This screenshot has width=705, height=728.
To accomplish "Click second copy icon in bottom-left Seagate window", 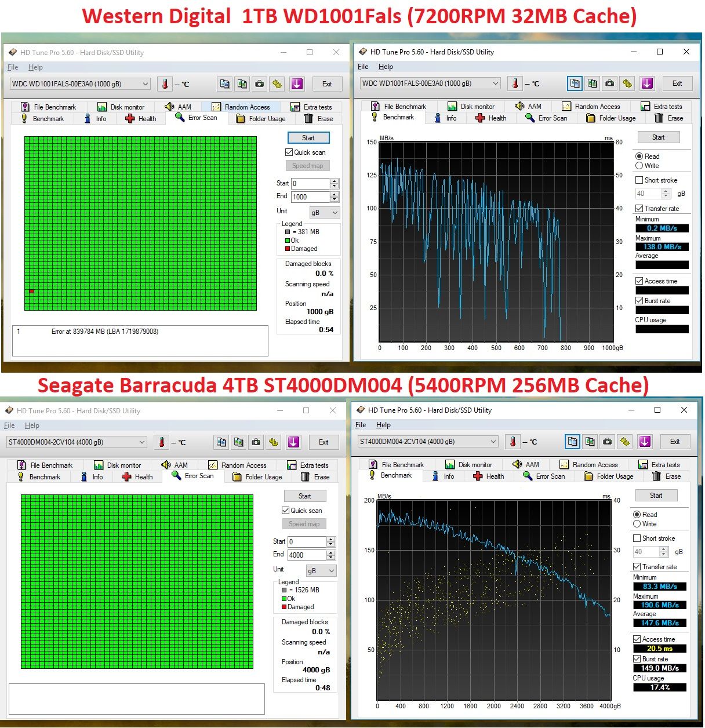I will coord(239,442).
